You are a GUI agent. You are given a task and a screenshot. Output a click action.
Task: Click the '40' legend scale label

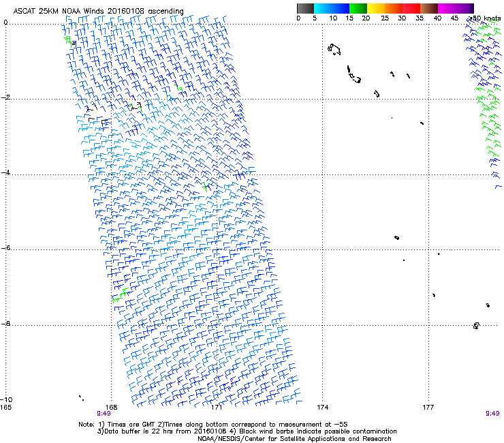tap(437, 18)
